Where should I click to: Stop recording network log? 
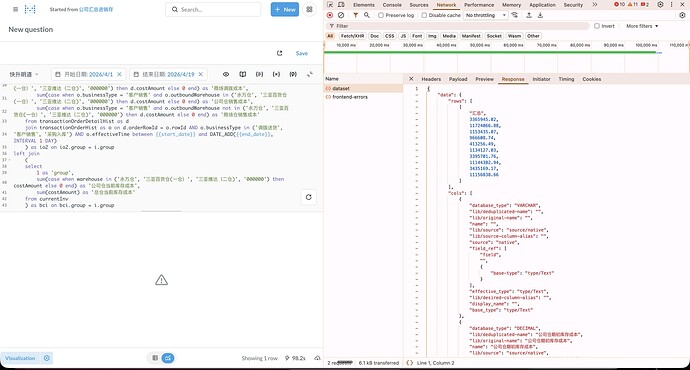pyautogui.click(x=330, y=15)
